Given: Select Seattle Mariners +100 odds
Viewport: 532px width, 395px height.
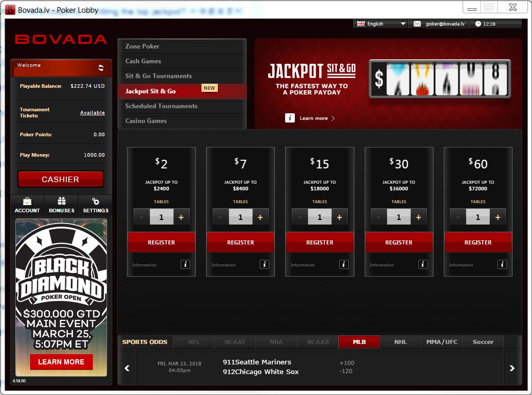Looking at the screenshot, I should (x=347, y=363).
